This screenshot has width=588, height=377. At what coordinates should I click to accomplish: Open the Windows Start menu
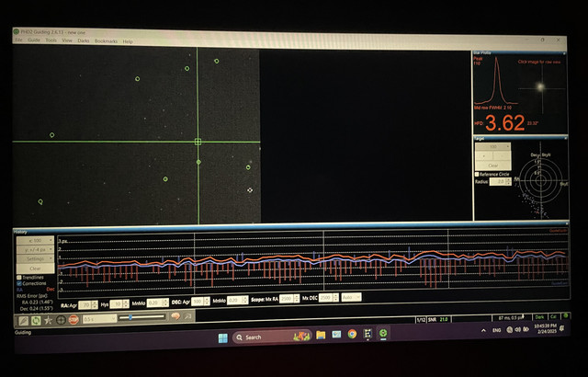(223, 338)
